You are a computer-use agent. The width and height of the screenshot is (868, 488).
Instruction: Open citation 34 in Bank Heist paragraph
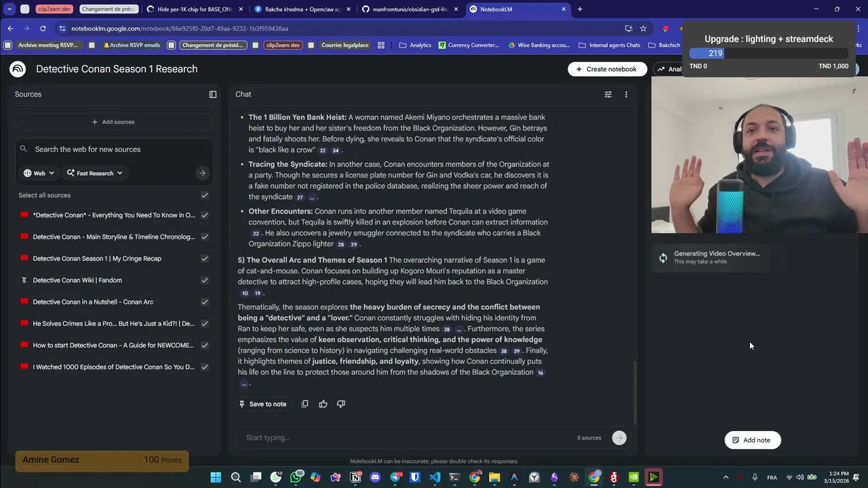pyautogui.click(x=335, y=150)
